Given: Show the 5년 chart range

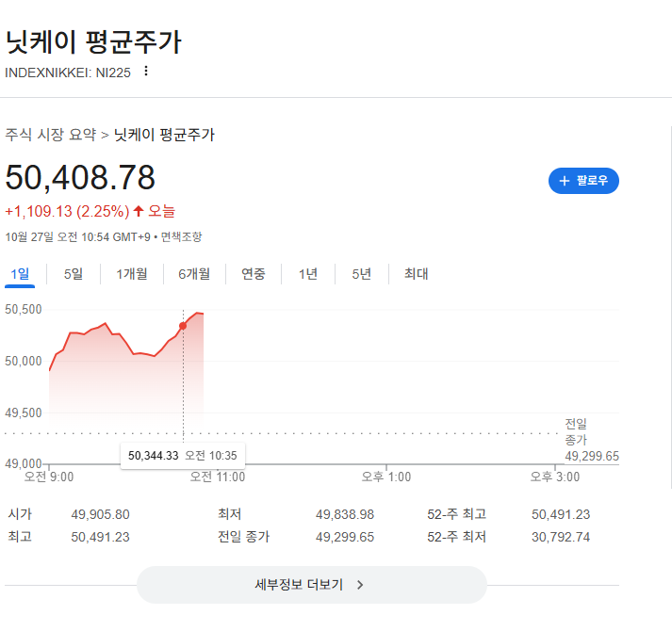Looking at the screenshot, I should (x=362, y=274).
